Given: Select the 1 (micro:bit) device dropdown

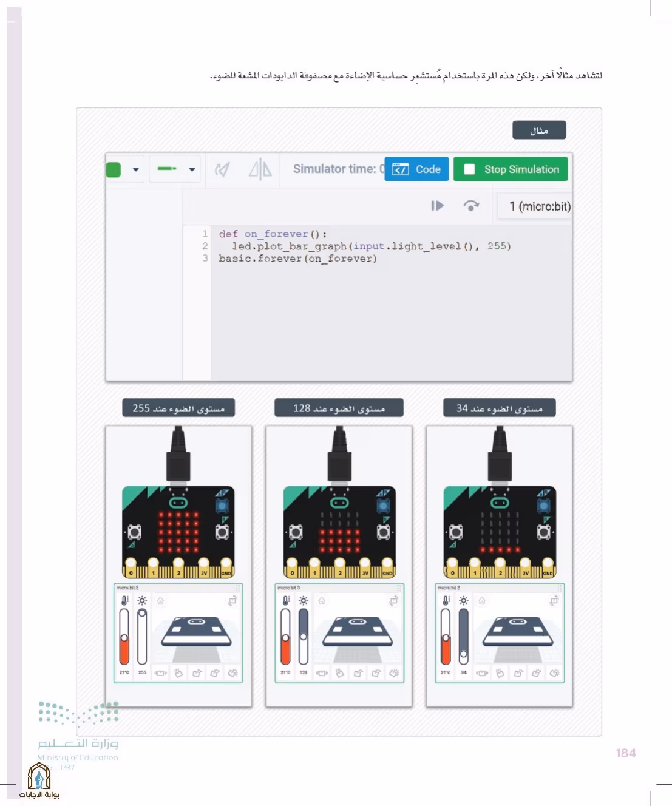Looking at the screenshot, I should [535, 206].
